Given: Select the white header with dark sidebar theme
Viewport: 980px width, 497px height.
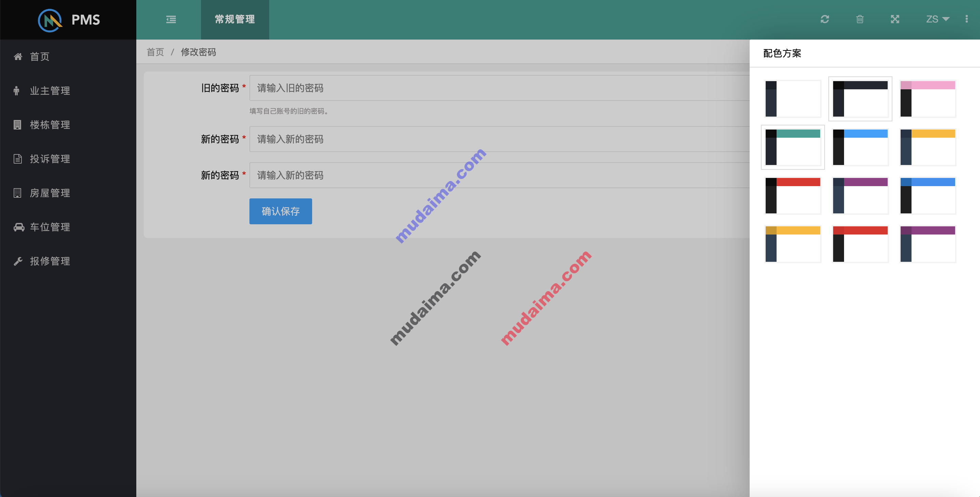Looking at the screenshot, I should [x=793, y=99].
